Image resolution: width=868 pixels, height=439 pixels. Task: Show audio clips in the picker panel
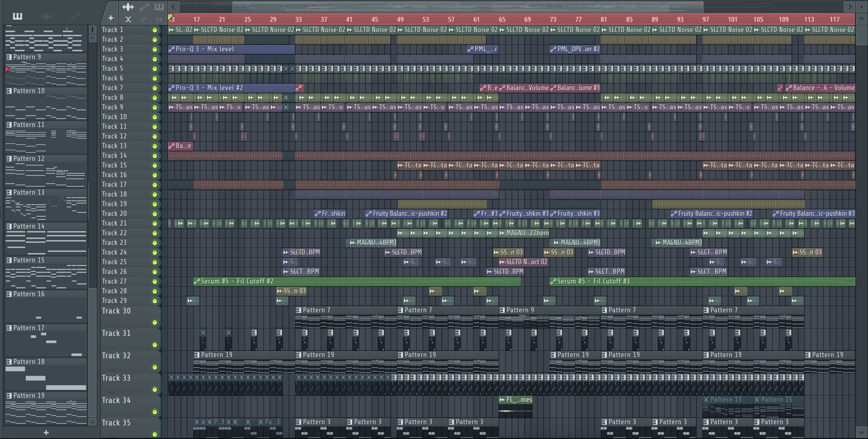pyautogui.click(x=46, y=16)
